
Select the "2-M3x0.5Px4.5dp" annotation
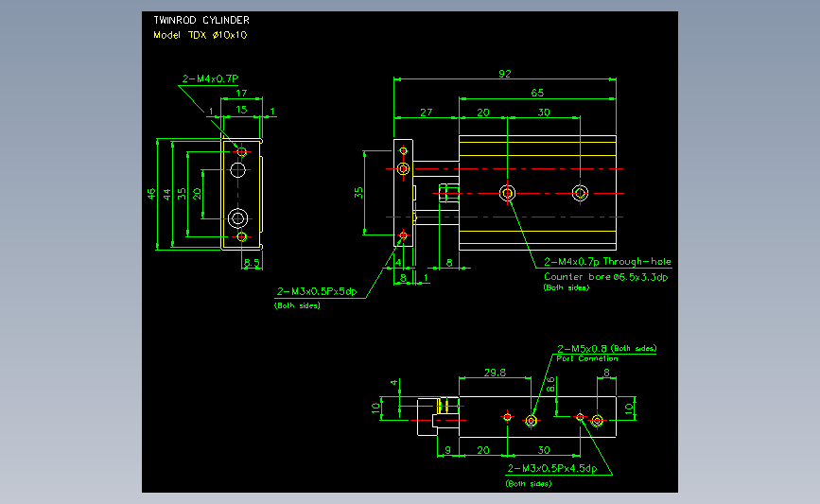tap(551, 468)
